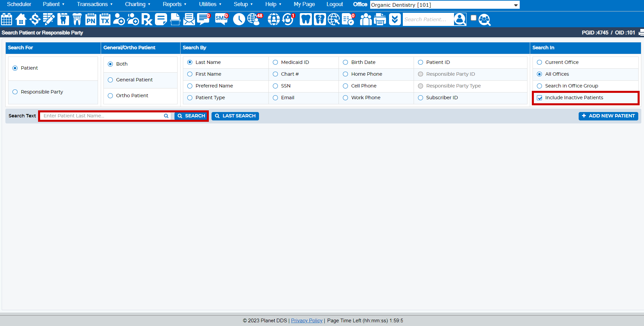Screen dimensions: 644x326
Task: Select the Ortho Patient radio option
Action: point(110,96)
